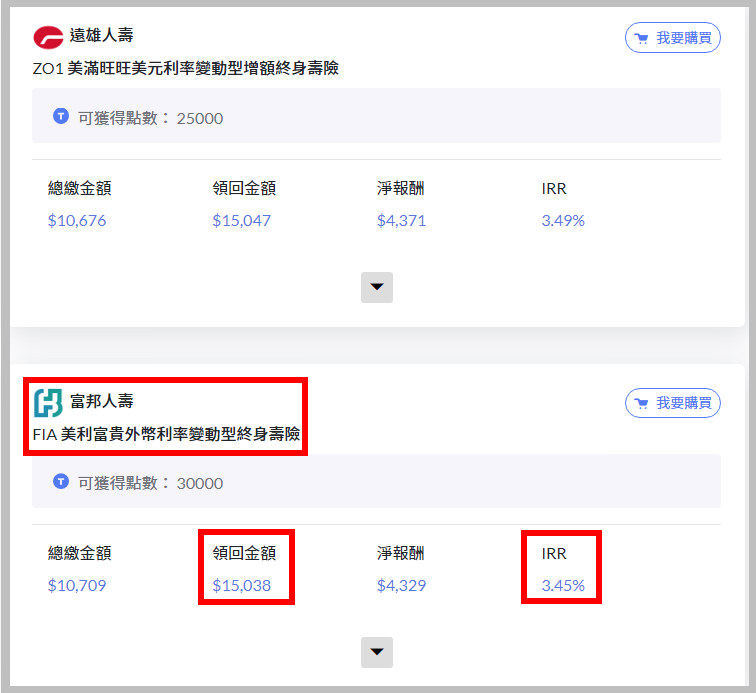Select plan title FIA 美利富貴外幣利率變動型終身壽險
756x693 pixels.
166,434
